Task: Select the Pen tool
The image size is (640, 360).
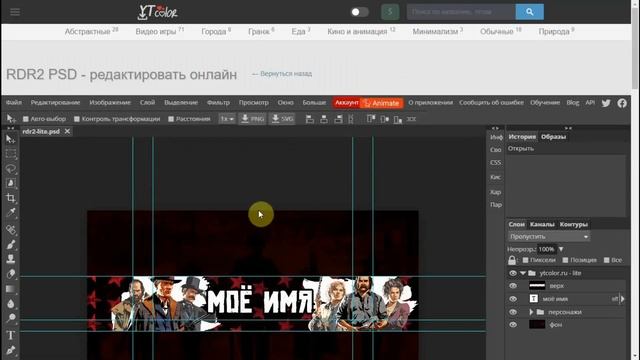Action: click(11, 350)
